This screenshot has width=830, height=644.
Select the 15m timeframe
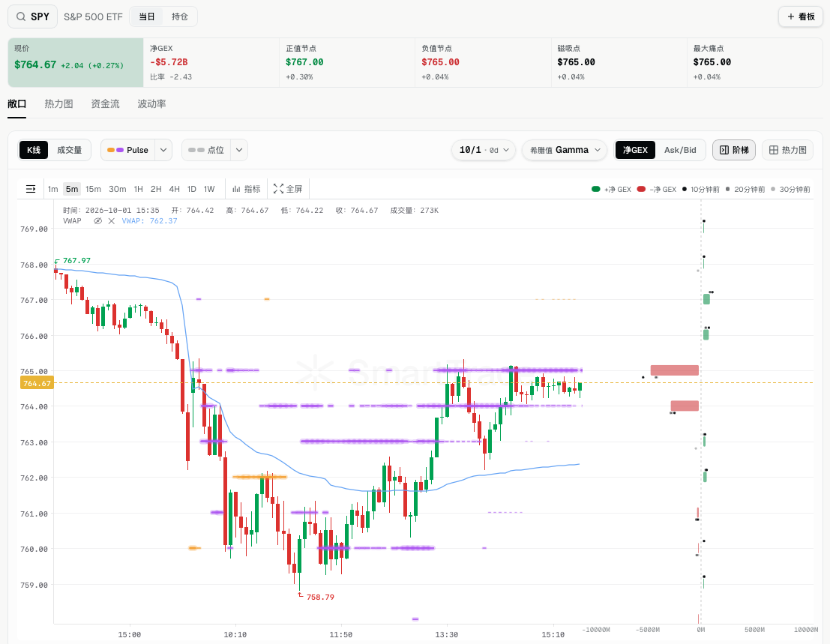93,189
